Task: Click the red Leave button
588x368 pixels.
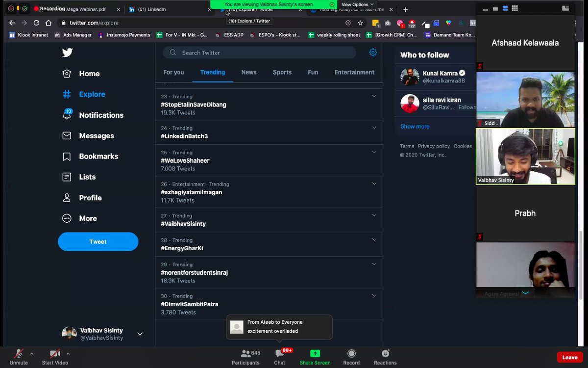Action: click(x=569, y=357)
